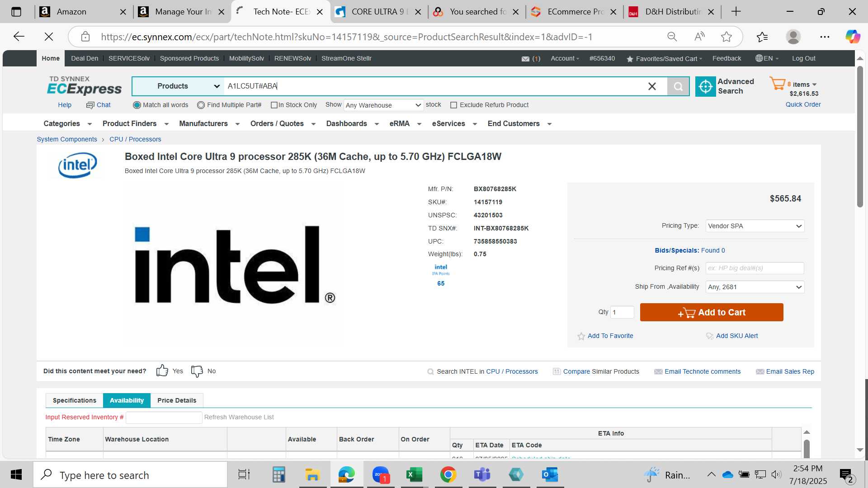Click the Intel brand logo

pos(77,165)
